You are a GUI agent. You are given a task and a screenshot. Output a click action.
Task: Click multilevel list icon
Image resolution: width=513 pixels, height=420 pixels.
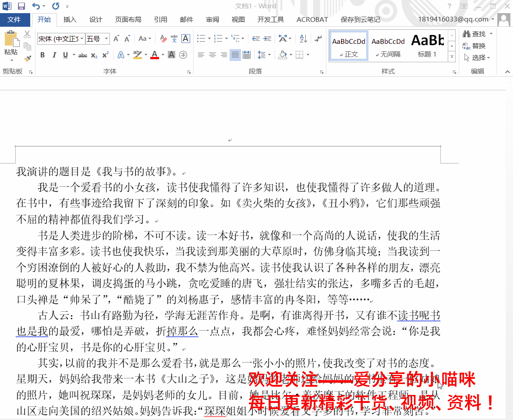point(235,39)
